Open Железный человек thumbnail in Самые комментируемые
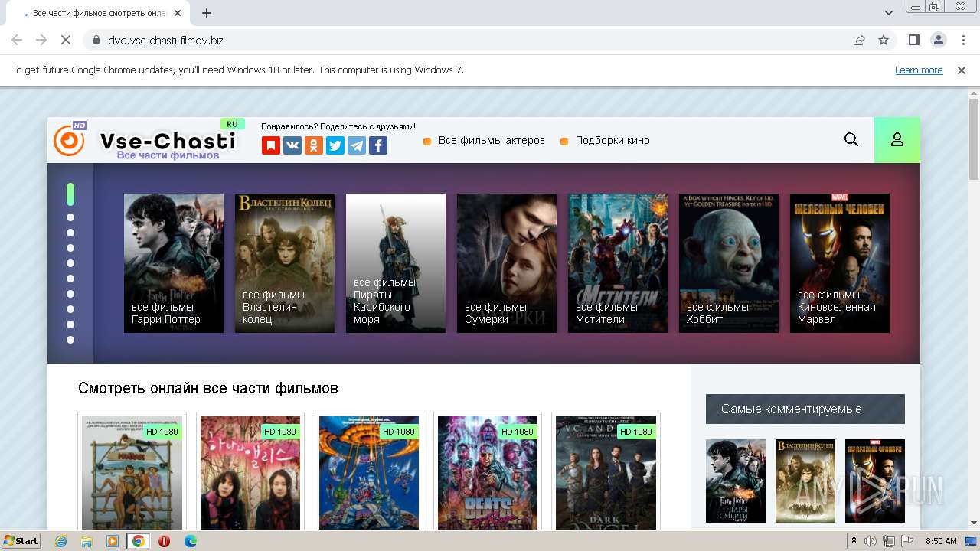This screenshot has height=551, width=980. click(875, 481)
